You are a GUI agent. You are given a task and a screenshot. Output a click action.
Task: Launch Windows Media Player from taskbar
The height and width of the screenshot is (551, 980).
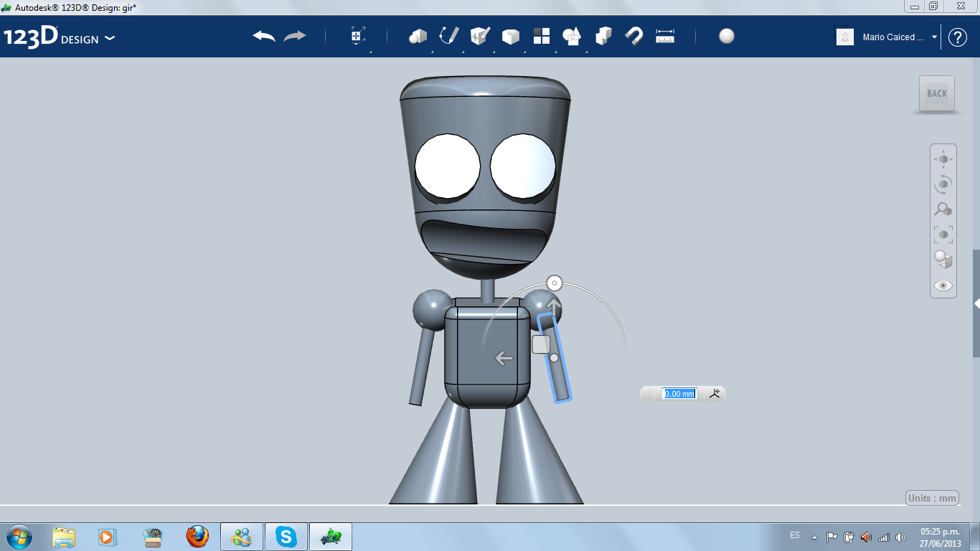coord(107,537)
